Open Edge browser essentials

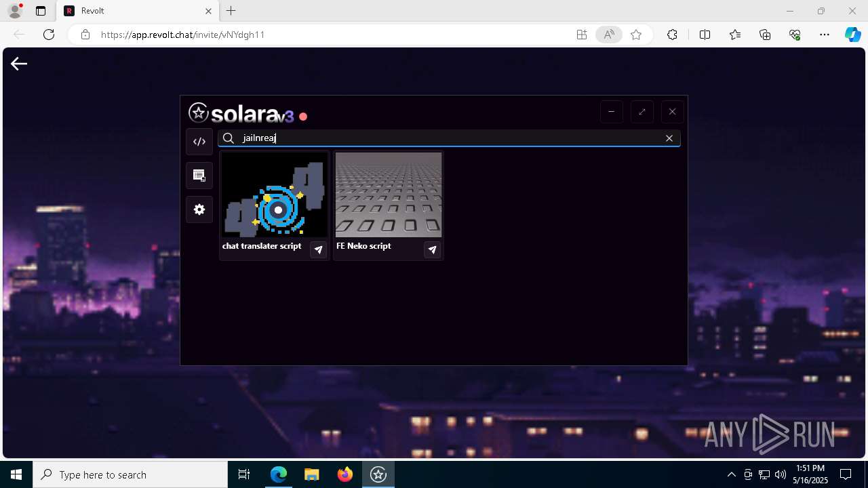pyautogui.click(x=795, y=35)
